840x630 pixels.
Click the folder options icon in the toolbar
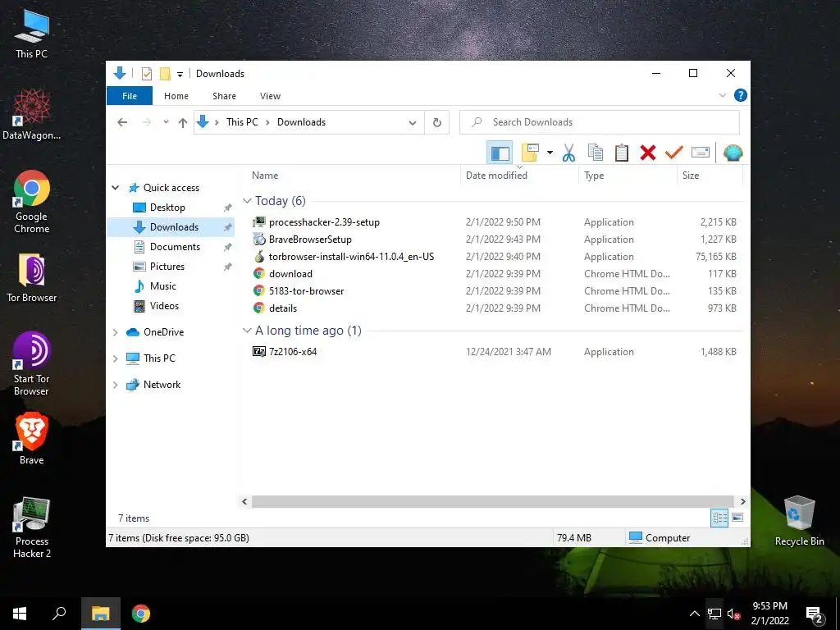pos(530,153)
